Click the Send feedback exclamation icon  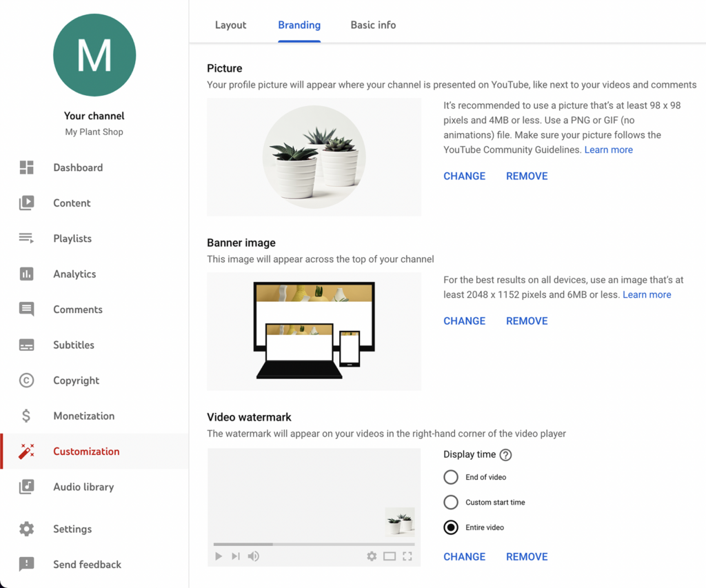[27, 564]
